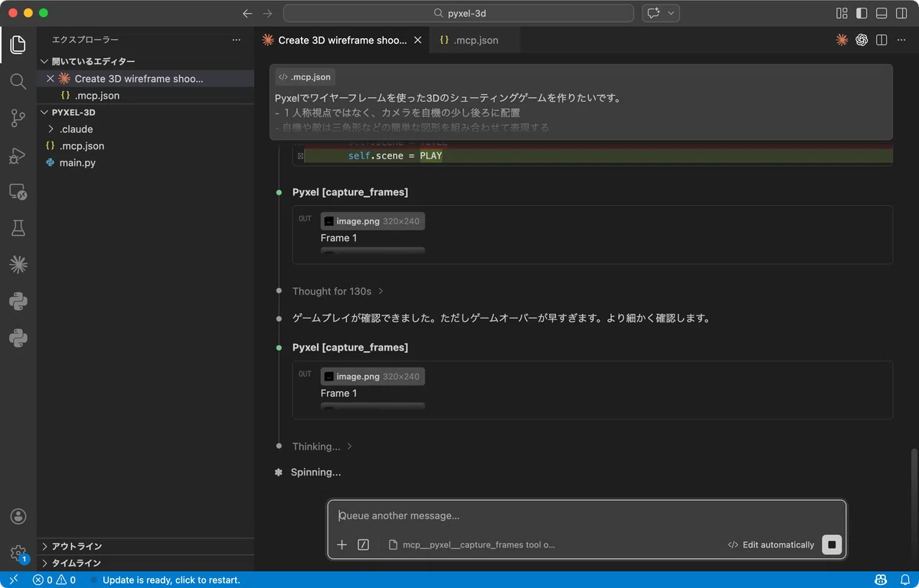The image size is (919, 588).
Task: Select .mcp.json in open editors list
Action: [146, 95]
